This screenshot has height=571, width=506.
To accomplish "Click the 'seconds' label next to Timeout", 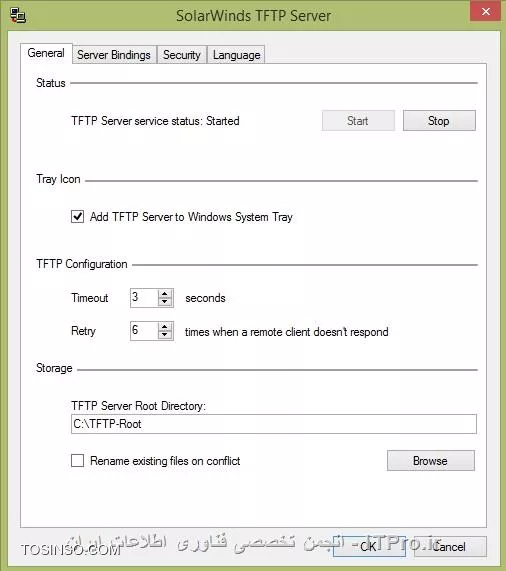I will pyautogui.click(x=205, y=298).
